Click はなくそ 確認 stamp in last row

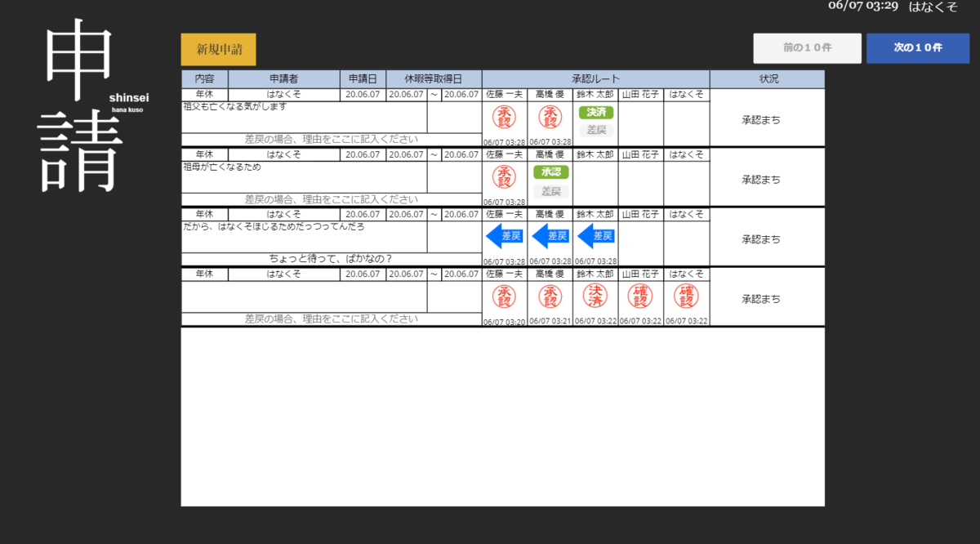686,296
